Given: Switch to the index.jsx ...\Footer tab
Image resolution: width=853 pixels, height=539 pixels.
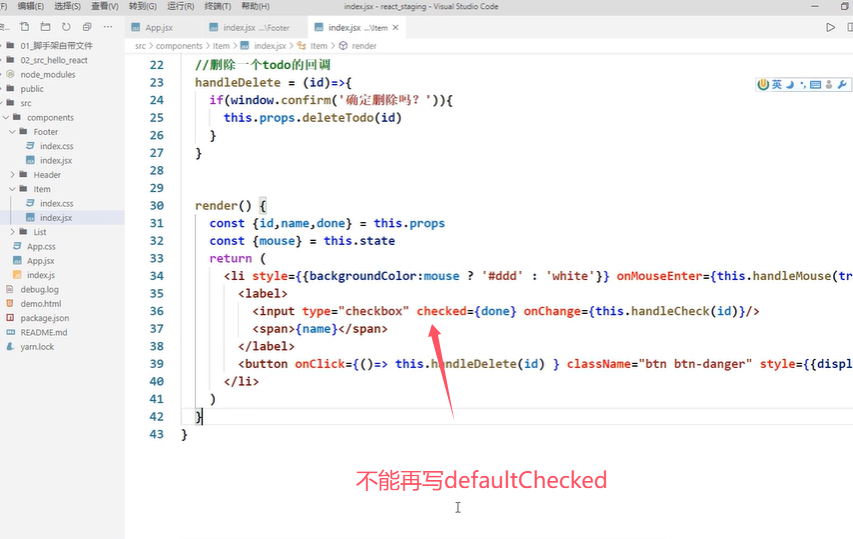Looking at the screenshot, I should [x=255, y=27].
